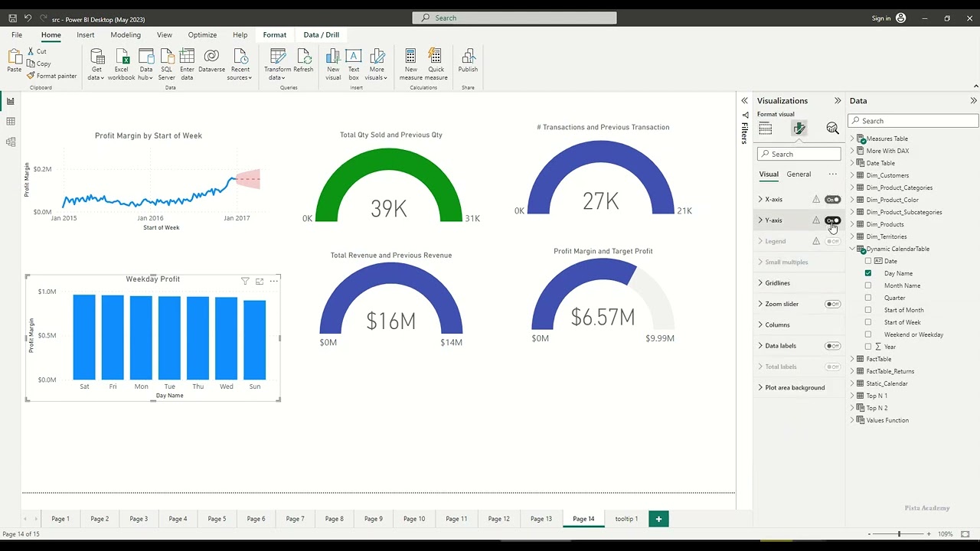Switch to Modeling ribbon tab
The image size is (980, 551).
126,35
